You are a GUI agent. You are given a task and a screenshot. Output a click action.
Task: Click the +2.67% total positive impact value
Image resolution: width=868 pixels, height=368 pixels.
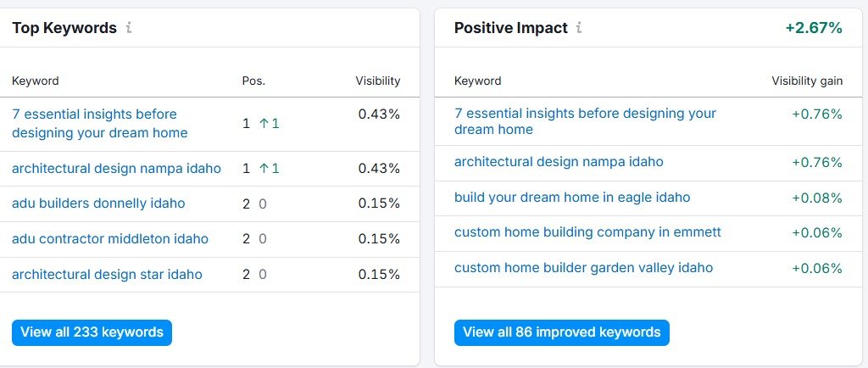(814, 28)
